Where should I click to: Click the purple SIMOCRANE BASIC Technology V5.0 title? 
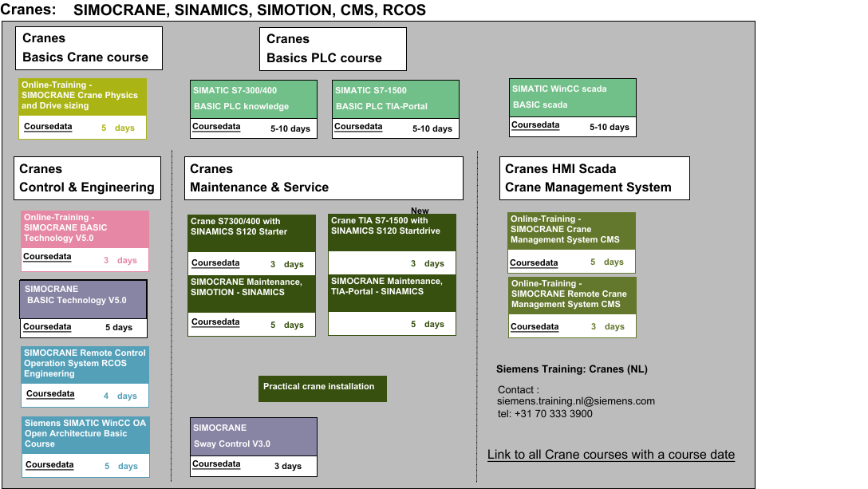coord(84,299)
